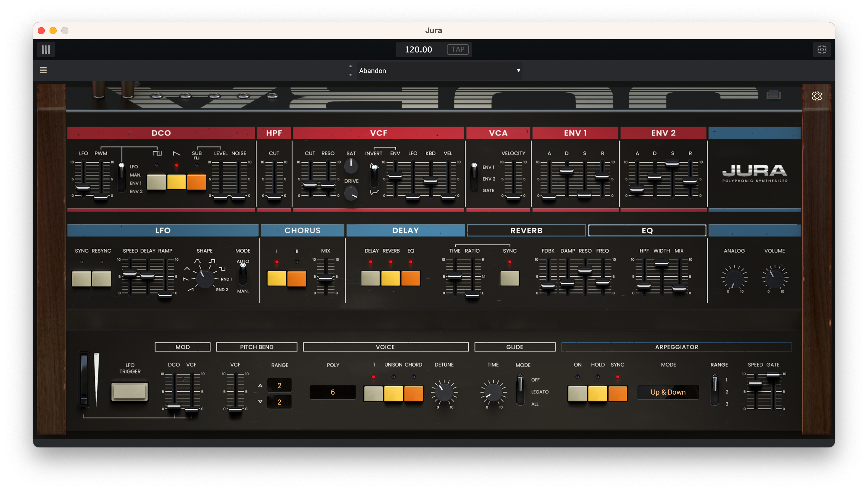
Task: Switch to the EQ tab
Action: 647,230
